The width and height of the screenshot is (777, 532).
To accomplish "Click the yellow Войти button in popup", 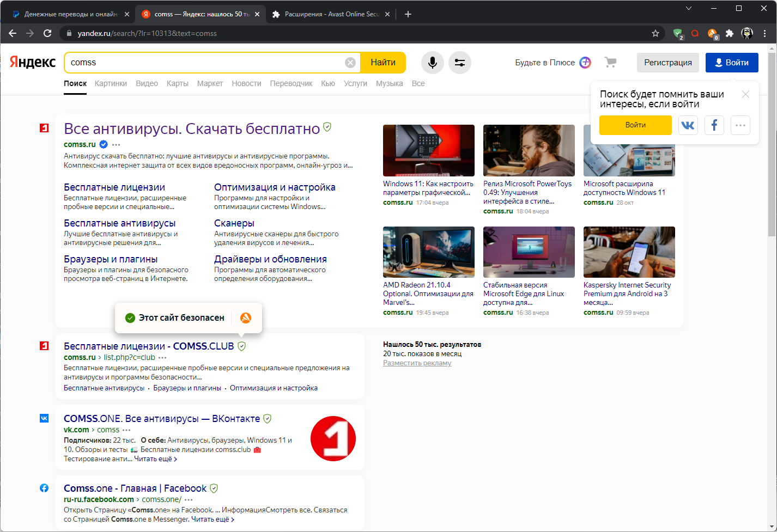I will click(635, 125).
